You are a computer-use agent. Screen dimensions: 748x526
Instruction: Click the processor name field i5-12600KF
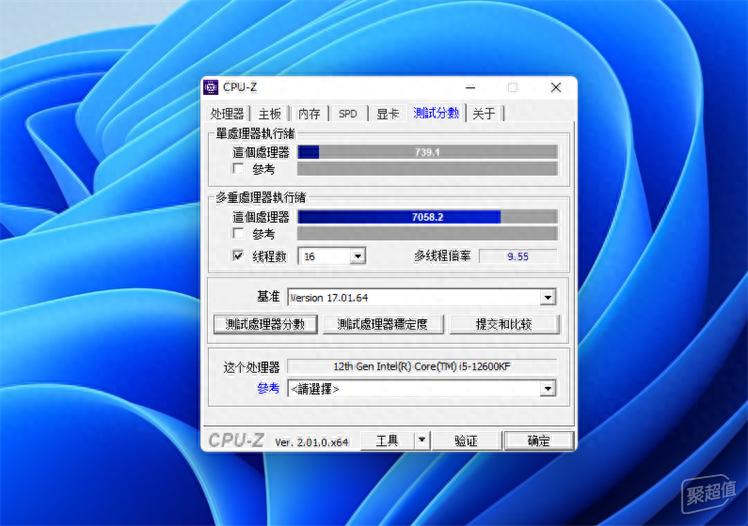tap(422, 366)
